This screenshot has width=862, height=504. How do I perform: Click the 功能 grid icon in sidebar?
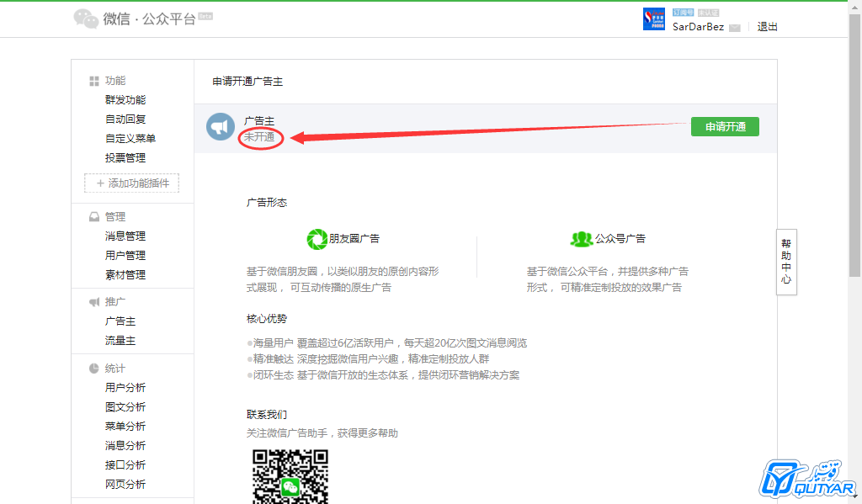coord(94,81)
